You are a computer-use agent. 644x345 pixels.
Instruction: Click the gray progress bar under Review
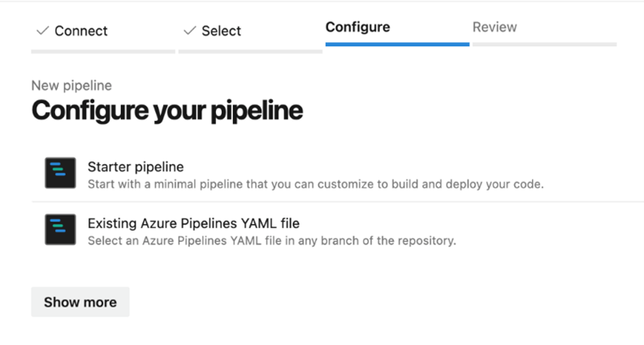click(544, 44)
